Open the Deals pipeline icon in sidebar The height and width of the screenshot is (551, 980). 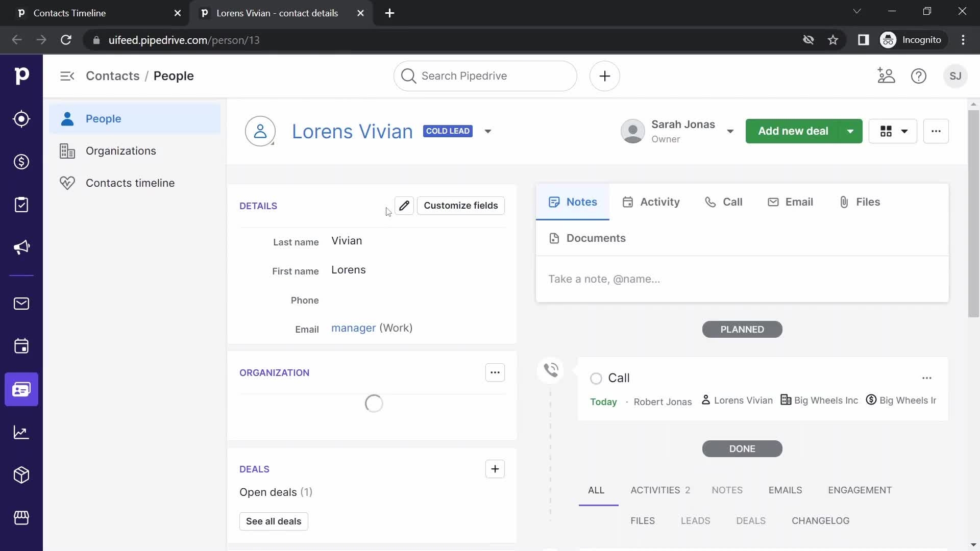click(21, 162)
